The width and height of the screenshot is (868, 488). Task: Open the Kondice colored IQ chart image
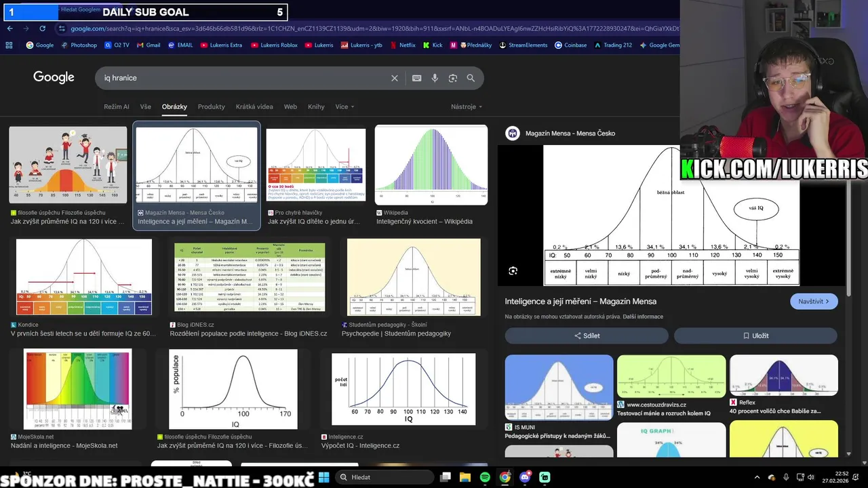point(84,277)
